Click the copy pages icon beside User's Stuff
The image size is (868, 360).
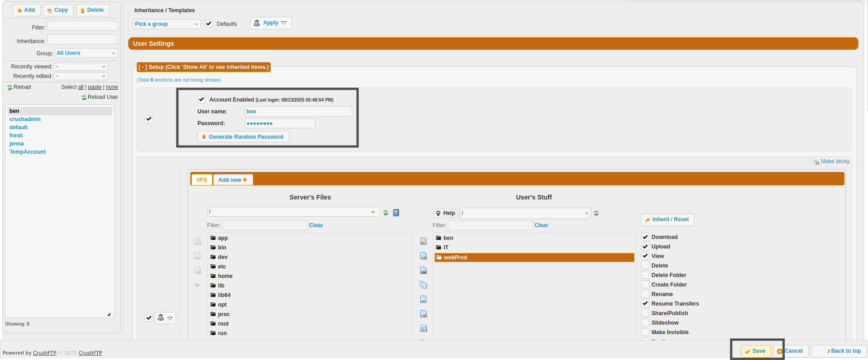pos(423,285)
